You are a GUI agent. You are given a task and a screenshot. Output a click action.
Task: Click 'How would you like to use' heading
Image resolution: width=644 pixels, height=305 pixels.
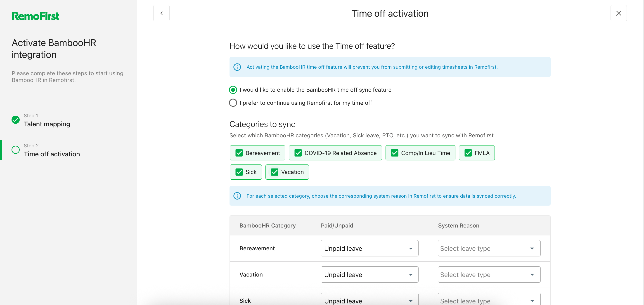coord(312,46)
